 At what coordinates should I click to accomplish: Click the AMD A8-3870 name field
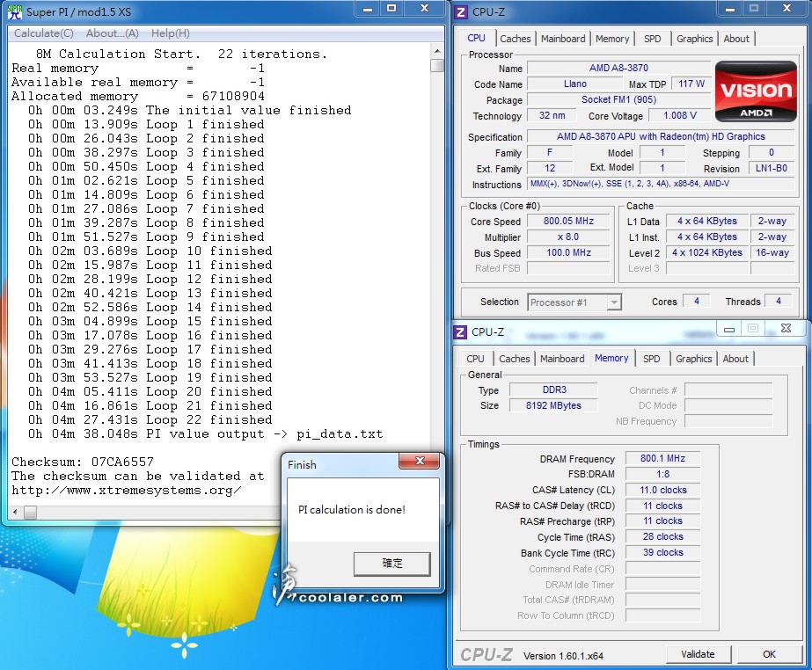coord(618,68)
